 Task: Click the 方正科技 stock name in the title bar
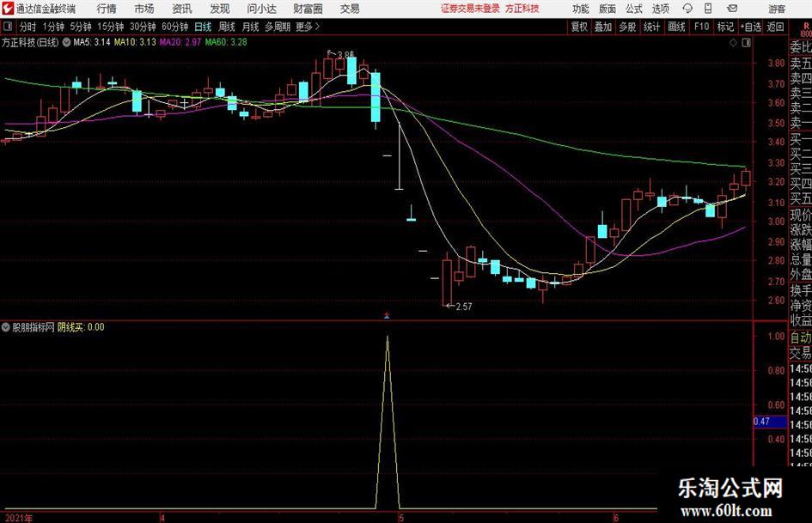[x=522, y=9]
